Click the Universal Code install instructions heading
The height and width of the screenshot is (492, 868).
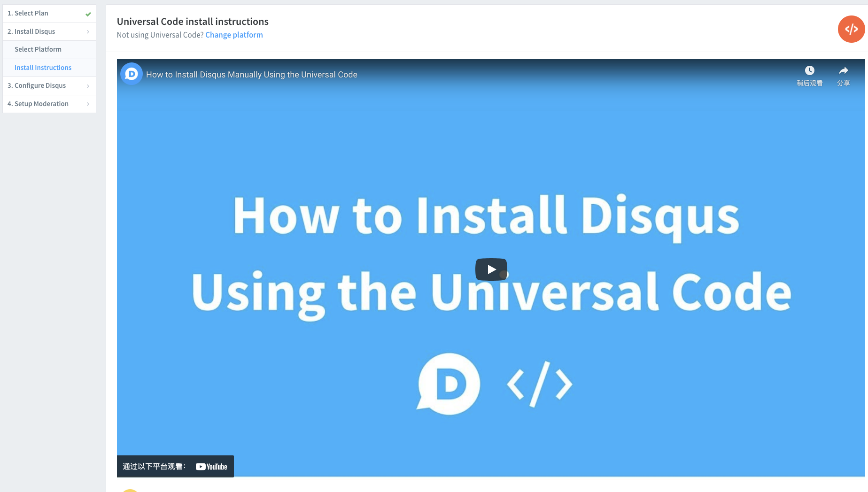193,22
